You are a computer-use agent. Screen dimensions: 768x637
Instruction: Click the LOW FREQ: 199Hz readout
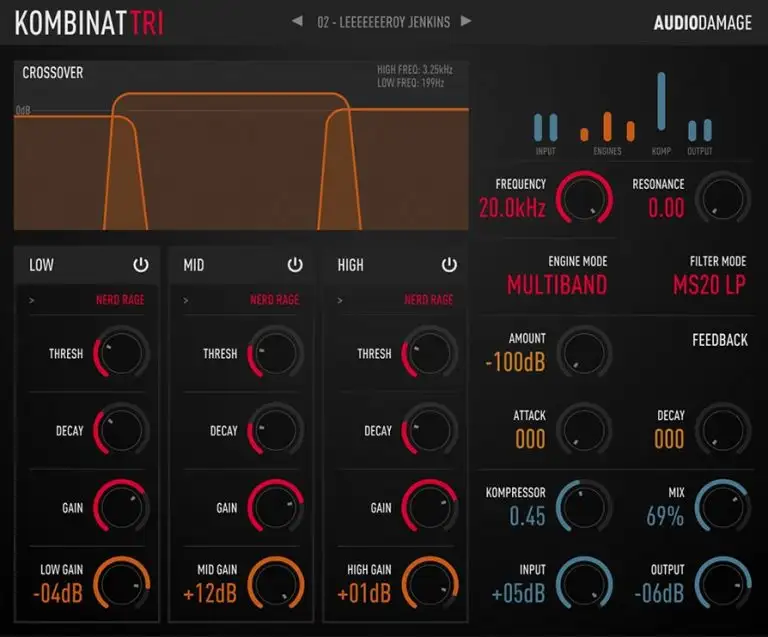click(410, 83)
